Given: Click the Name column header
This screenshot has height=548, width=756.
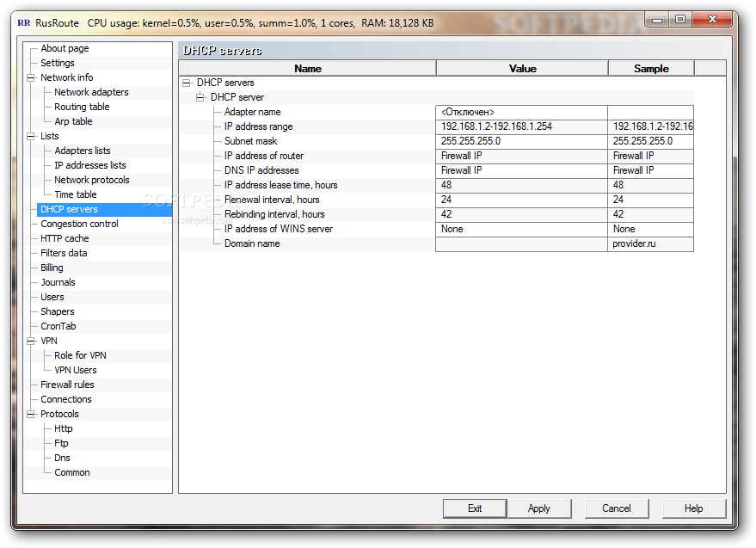Looking at the screenshot, I should [x=308, y=69].
